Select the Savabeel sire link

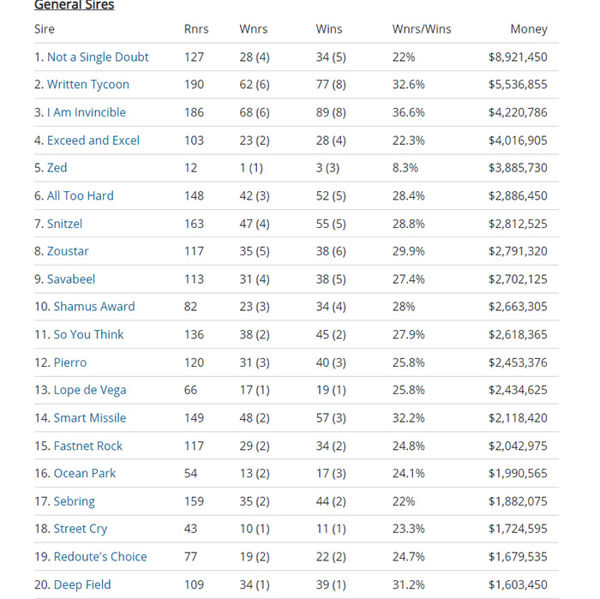click(71, 279)
